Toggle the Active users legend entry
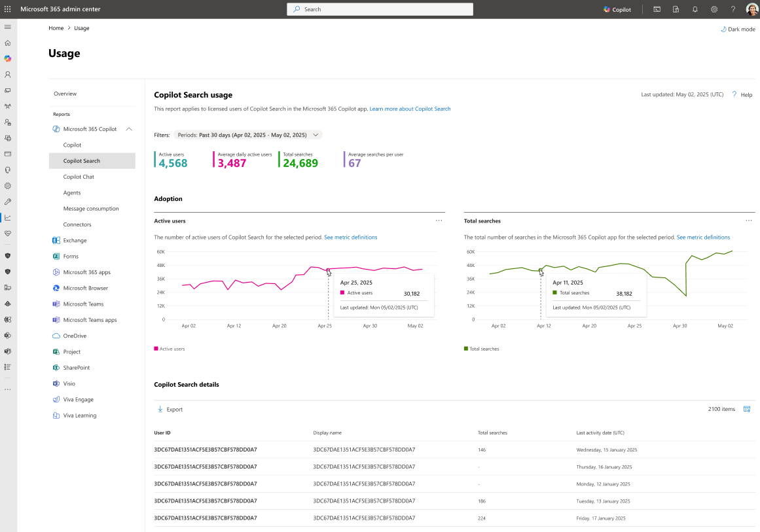The height and width of the screenshot is (532, 760). tap(169, 349)
